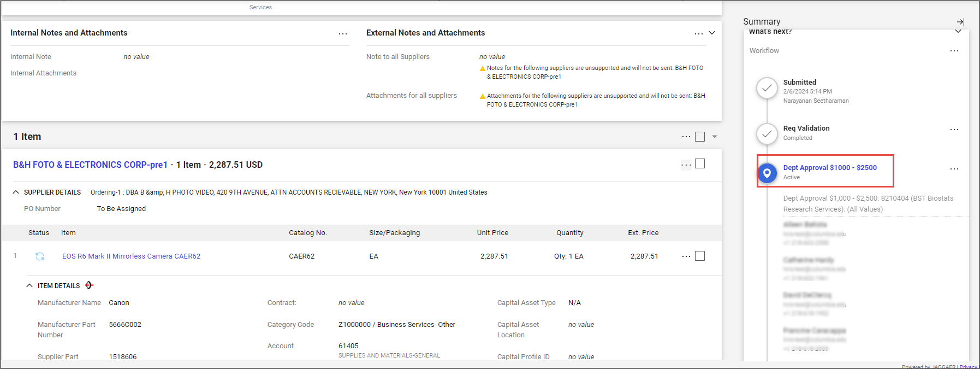Click the Quantity column header
980x369 pixels.
(x=570, y=232)
